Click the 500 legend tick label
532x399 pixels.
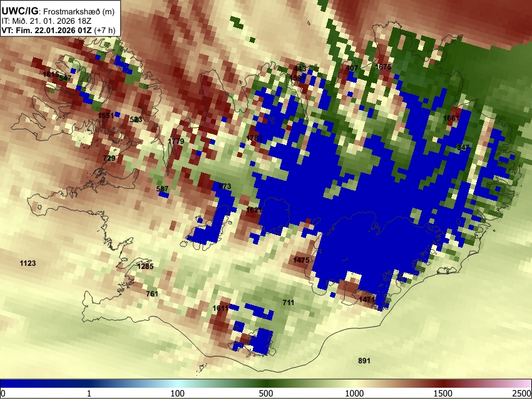pos(266,393)
